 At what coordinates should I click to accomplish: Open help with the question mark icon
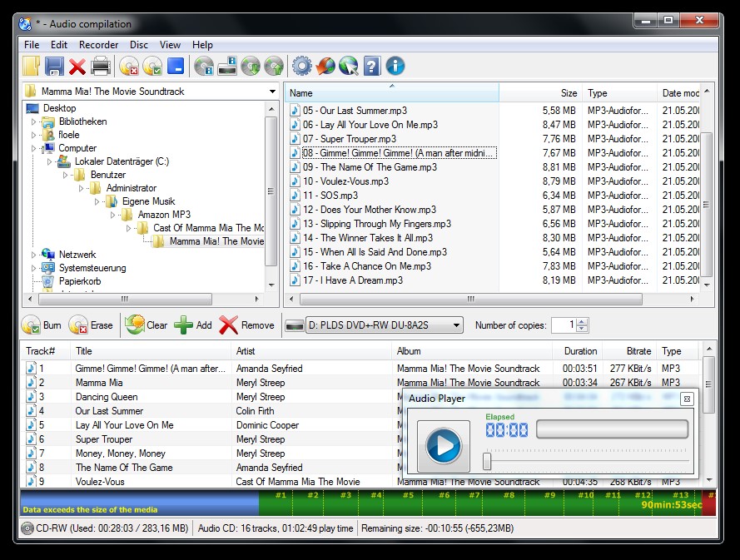[x=372, y=66]
